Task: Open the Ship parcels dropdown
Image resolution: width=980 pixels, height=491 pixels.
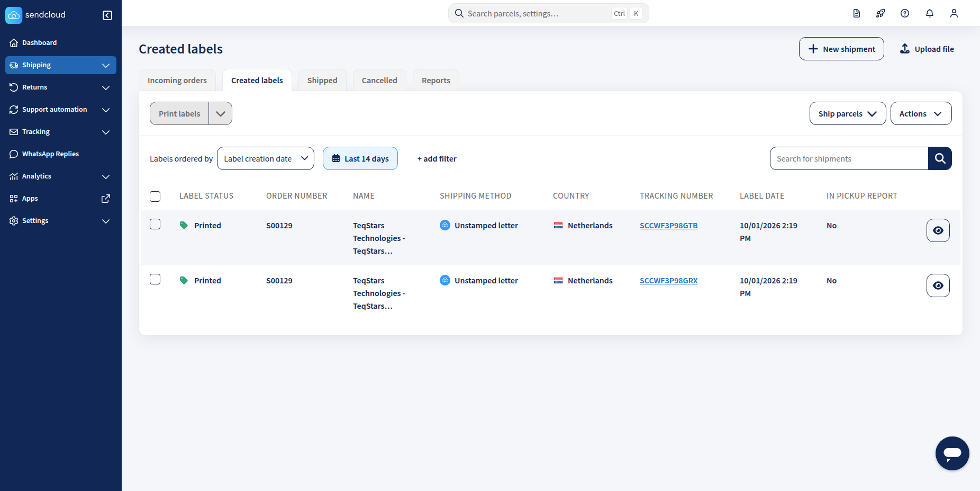Action: click(x=848, y=113)
